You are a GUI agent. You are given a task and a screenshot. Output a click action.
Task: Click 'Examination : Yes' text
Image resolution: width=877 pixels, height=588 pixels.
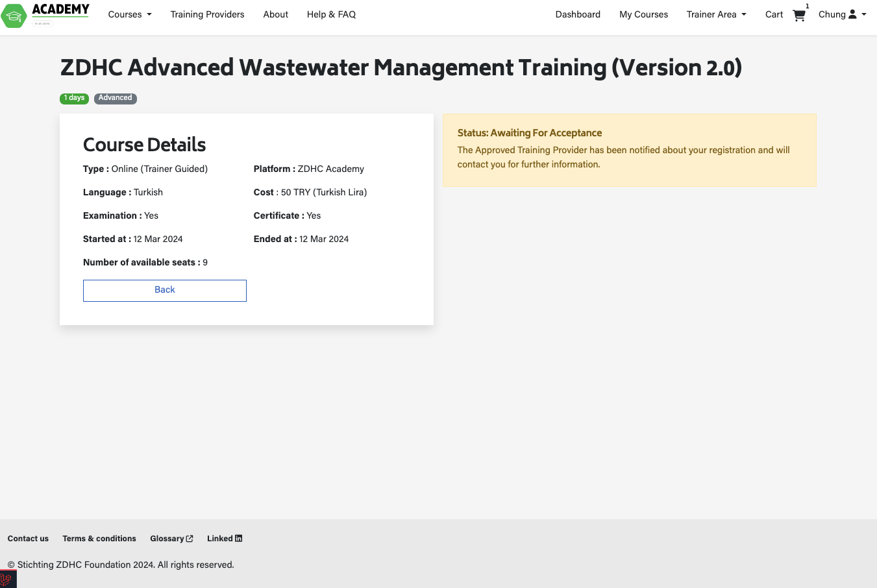(x=121, y=215)
